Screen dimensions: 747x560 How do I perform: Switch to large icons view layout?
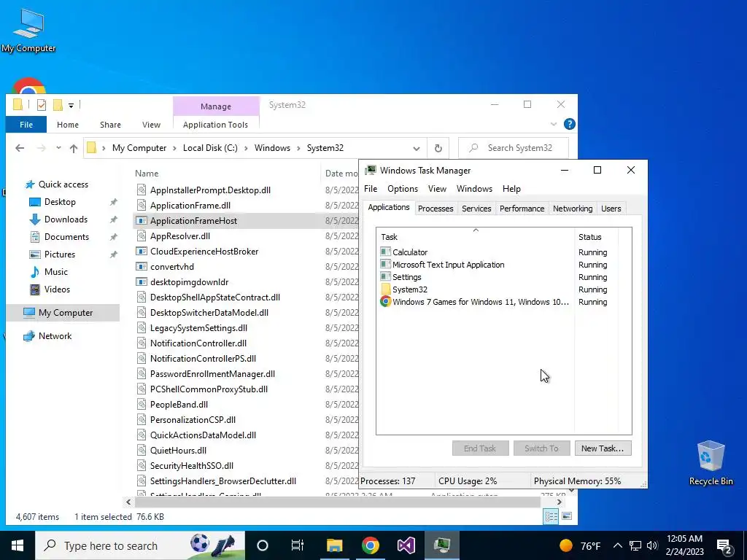click(566, 517)
